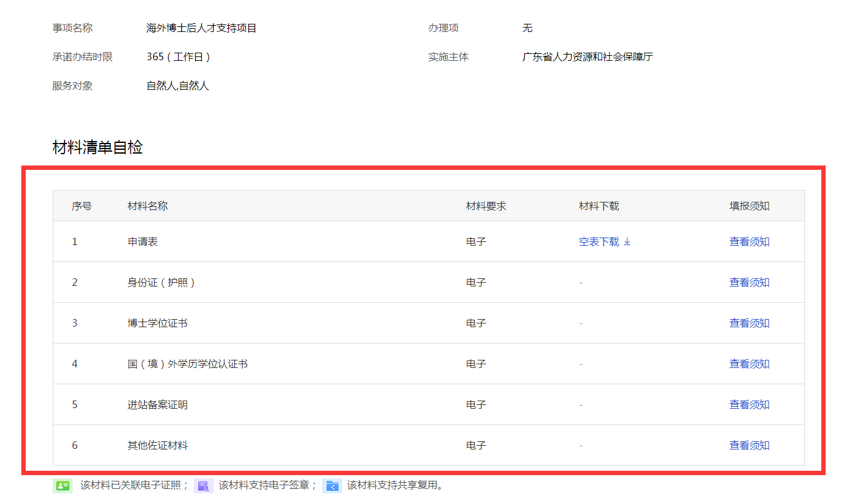Open 查看须知 for 博士学位证书
The image size is (862, 504).
click(x=749, y=323)
